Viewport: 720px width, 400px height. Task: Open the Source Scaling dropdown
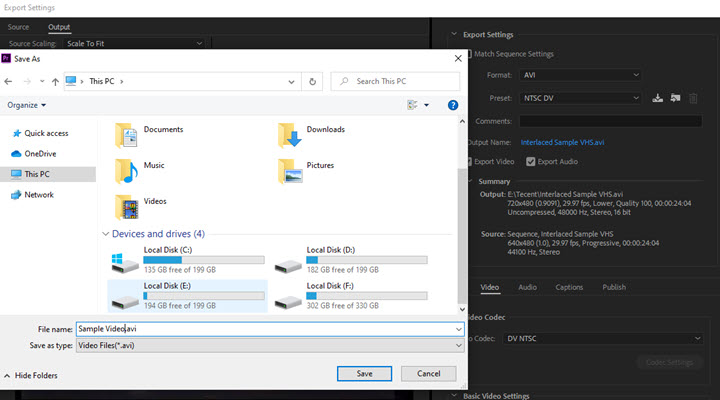point(134,44)
